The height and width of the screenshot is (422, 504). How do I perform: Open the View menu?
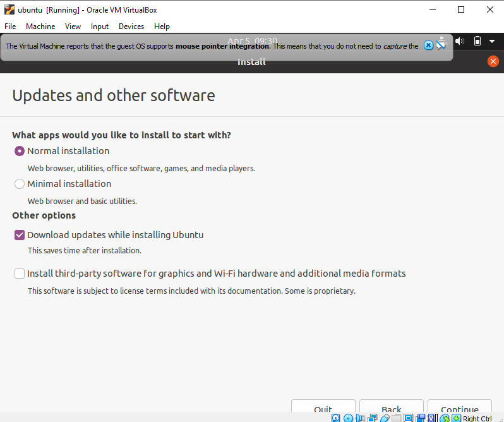pyautogui.click(x=73, y=27)
